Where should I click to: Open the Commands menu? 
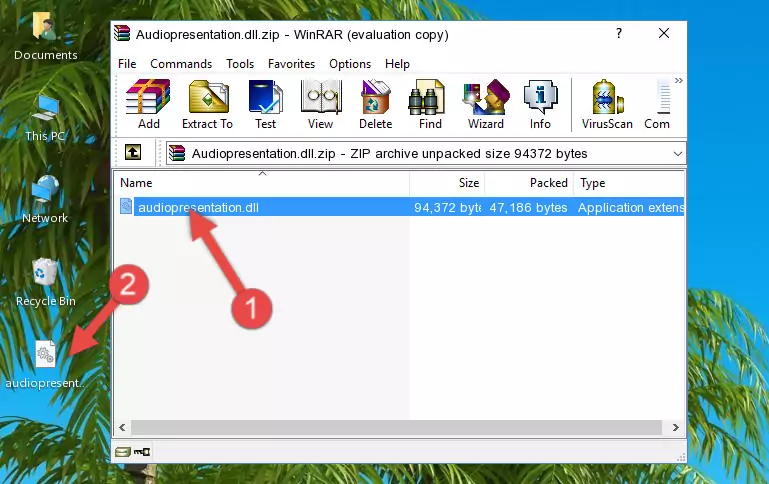(x=181, y=64)
